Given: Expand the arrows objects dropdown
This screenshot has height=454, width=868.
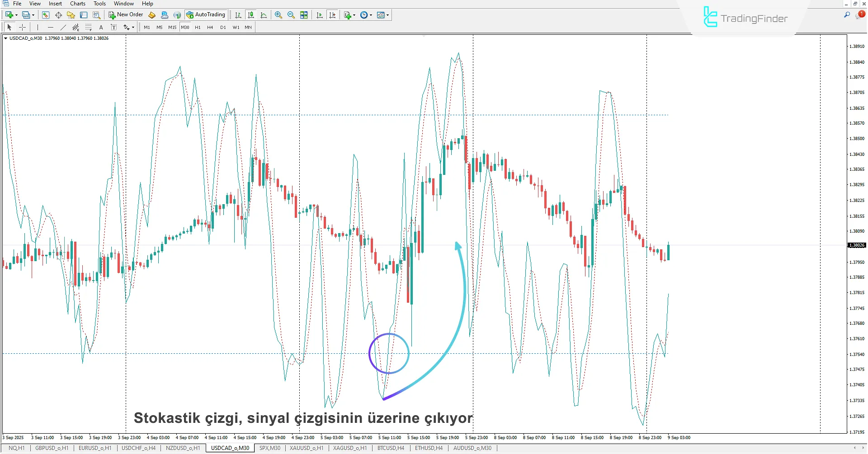Looking at the screenshot, I should coord(133,28).
